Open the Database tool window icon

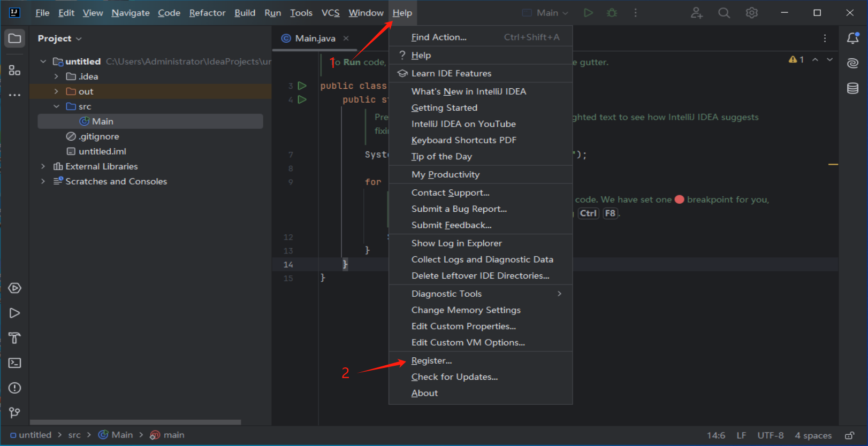click(853, 88)
